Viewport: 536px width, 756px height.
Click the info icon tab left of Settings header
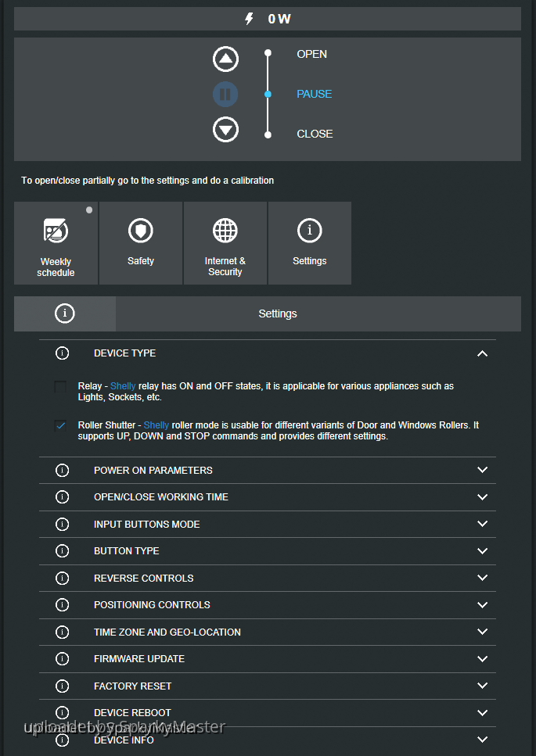65,314
